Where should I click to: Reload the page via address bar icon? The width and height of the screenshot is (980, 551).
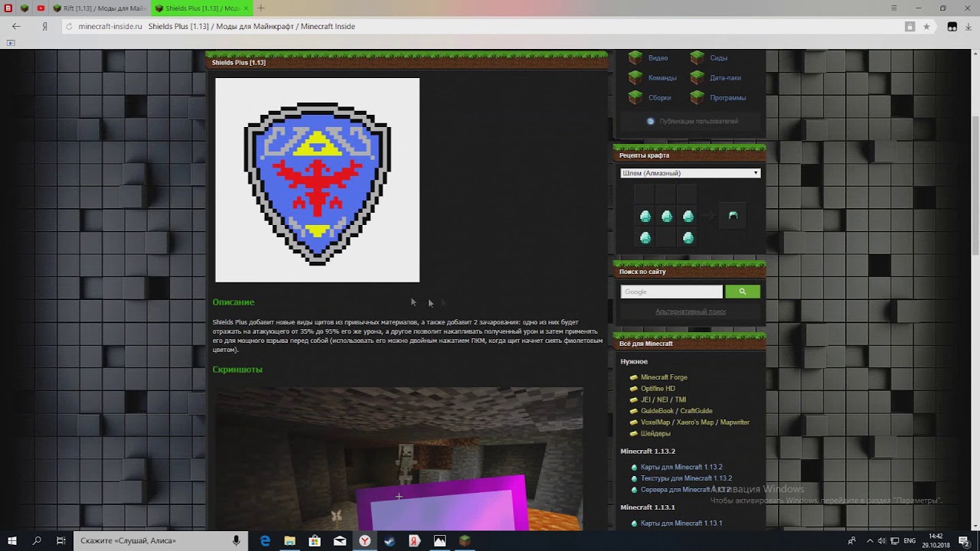pyautogui.click(x=69, y=26)
